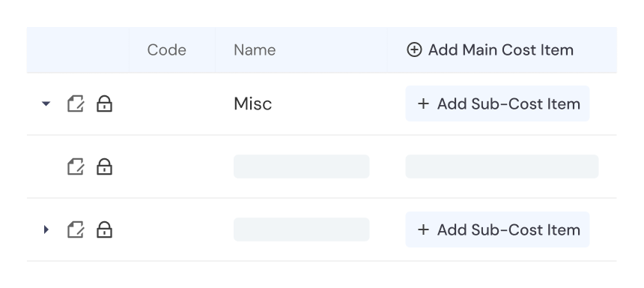This screenshot has width=644, height=288.
Task: Click the empty name field in the third row
Action: click(x=302, y=229)
